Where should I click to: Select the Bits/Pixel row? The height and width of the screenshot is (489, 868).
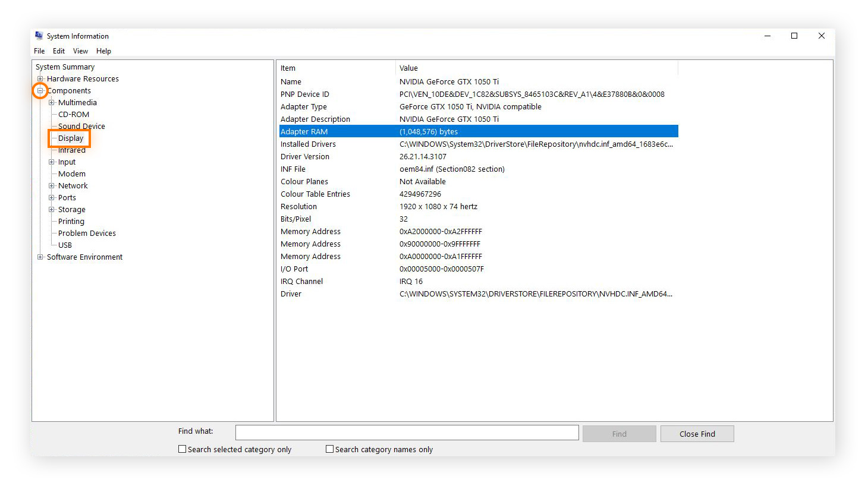click(479, 219)
